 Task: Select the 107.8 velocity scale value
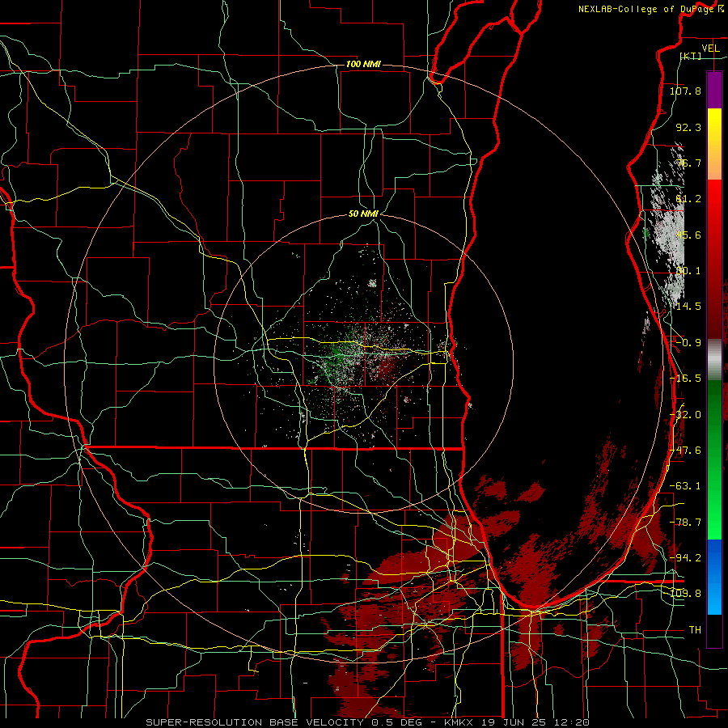(685, 91)
